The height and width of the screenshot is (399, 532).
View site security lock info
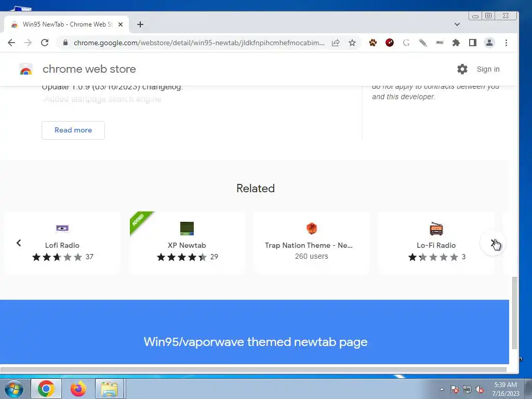point(65,43)
